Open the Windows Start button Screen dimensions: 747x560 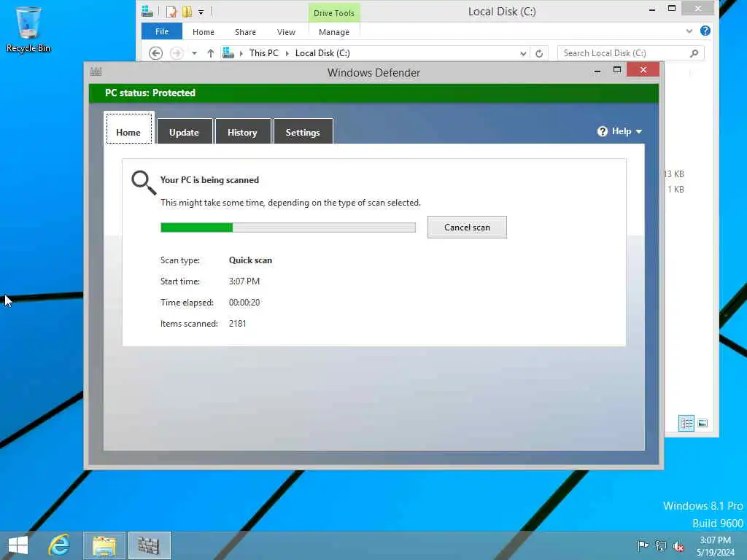pos(18,545)
